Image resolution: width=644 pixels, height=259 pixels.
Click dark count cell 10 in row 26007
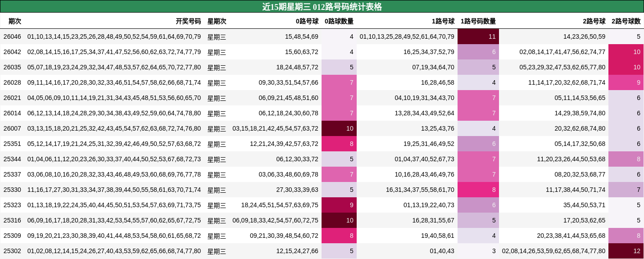click(339, 128)
